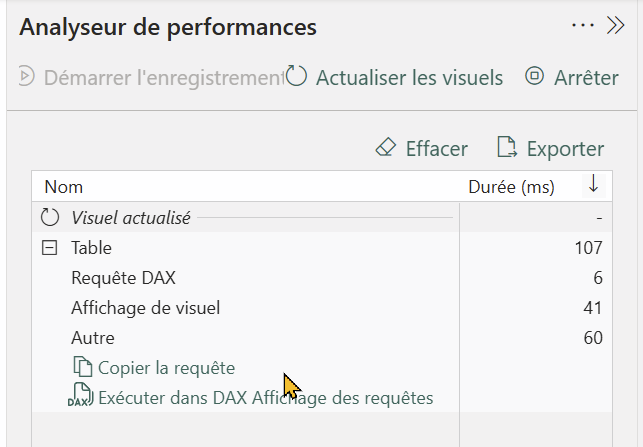Collapse the Analyseur de performances pane with double chevron
Screen dimensions: 643x447
615,26
